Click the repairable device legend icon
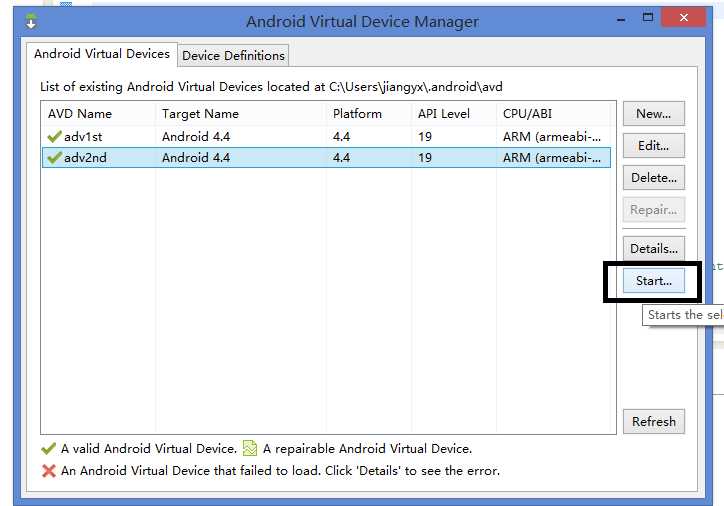 [250, 448]
